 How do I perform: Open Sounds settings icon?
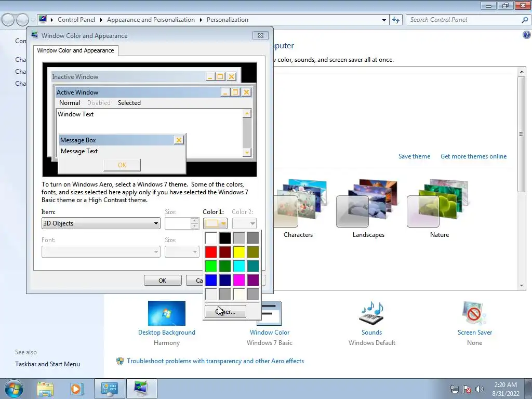[x=371, y=313]
